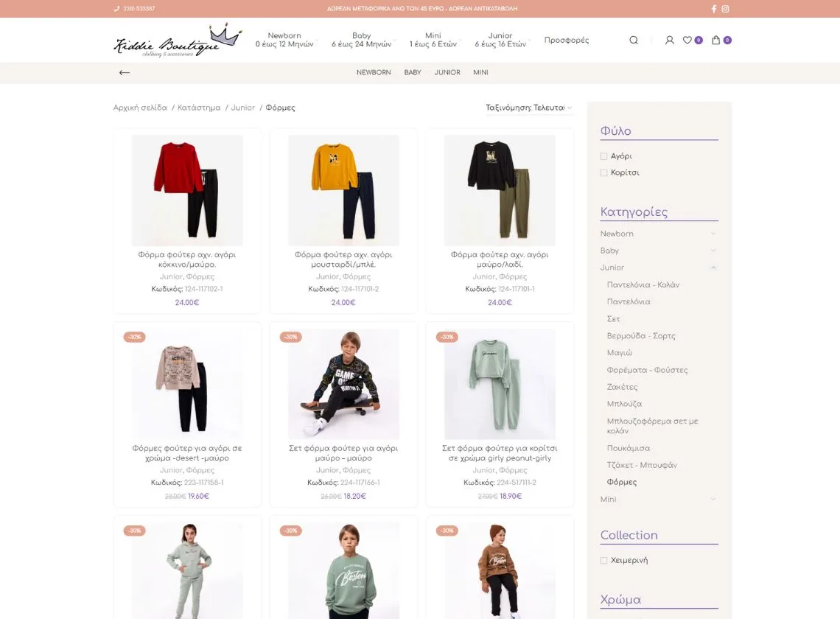
Task: Select MINI in the category bar
Action: tap(480, 72)
